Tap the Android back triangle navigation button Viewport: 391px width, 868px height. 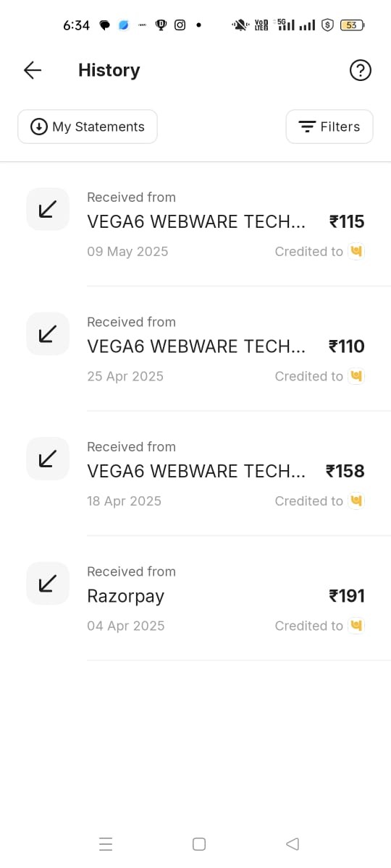tap(293, 844)
